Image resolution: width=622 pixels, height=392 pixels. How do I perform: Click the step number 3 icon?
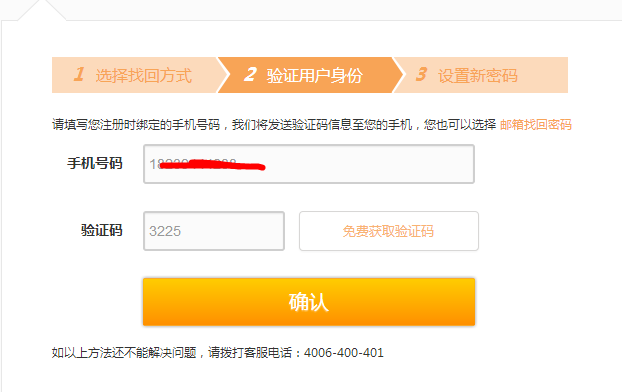pyautogui.click(x=421, y=74)
